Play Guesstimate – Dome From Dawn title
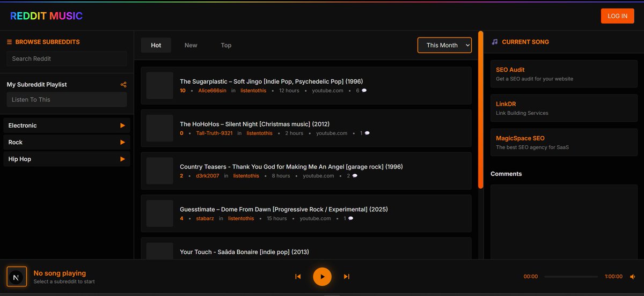 pos(284,209)
